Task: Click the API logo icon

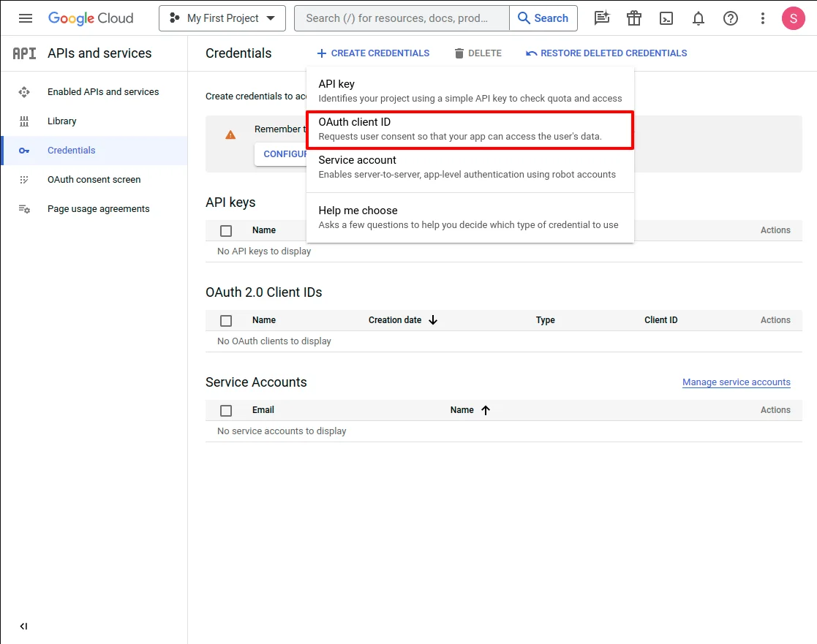Action: pos(24,53)
